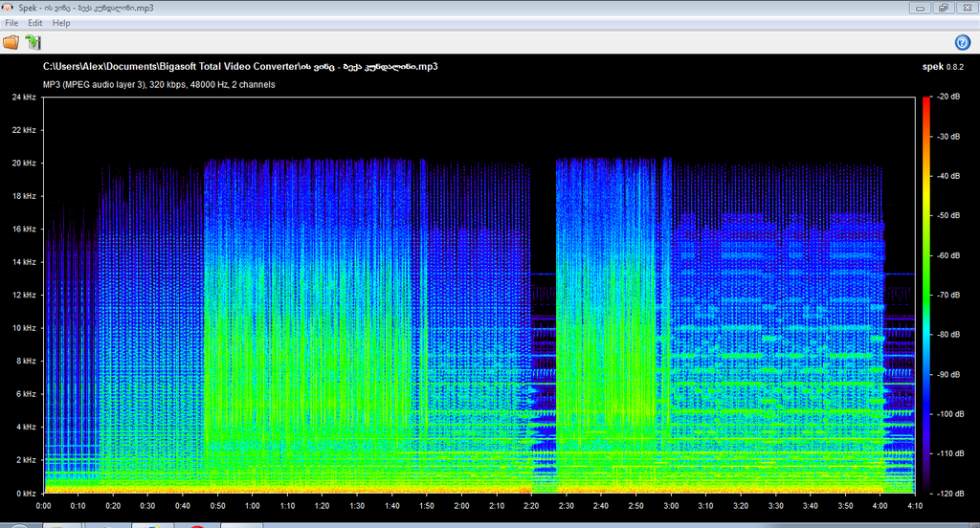Click the 24 kHz frequency axis label
980x528 pixels.
[x=24, y=97]
